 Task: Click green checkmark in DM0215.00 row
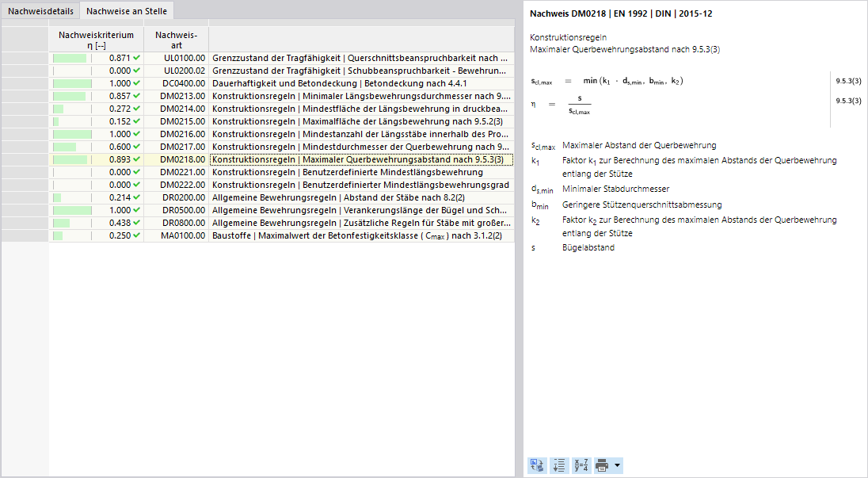coord(137,121)
